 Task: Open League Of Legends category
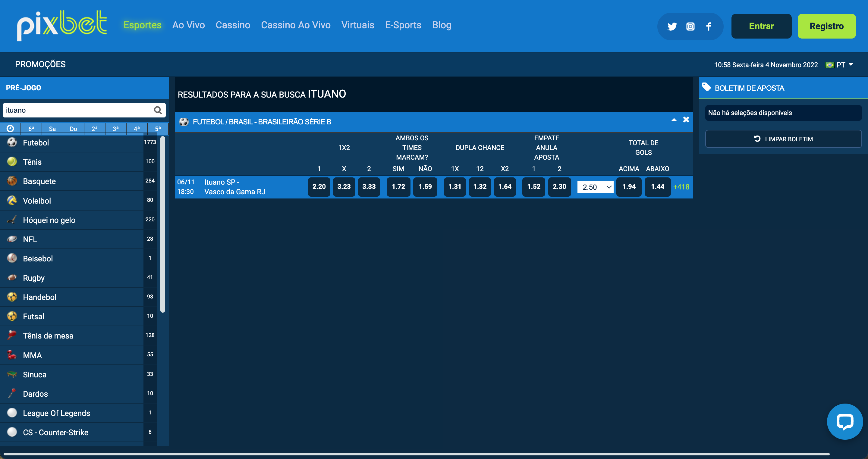point(56,413)
